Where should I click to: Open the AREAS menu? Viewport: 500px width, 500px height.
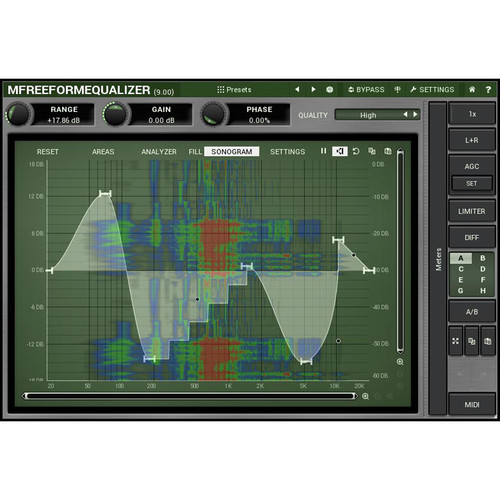pyautogui.click(x=103, y=152)
